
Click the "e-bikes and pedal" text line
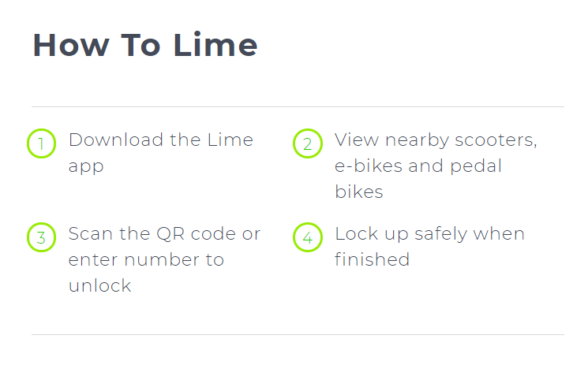[x=418, y=166]
